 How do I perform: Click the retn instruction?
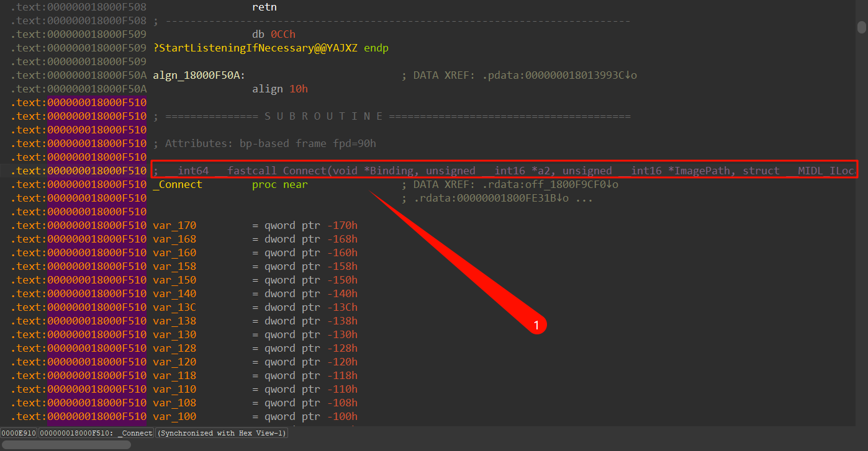coord(264,7)
